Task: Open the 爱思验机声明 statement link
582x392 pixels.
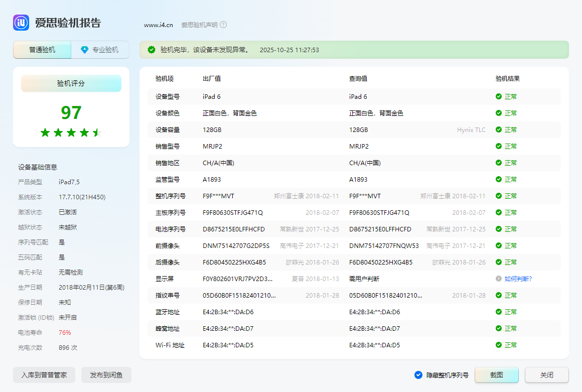Action: (199, 25)
